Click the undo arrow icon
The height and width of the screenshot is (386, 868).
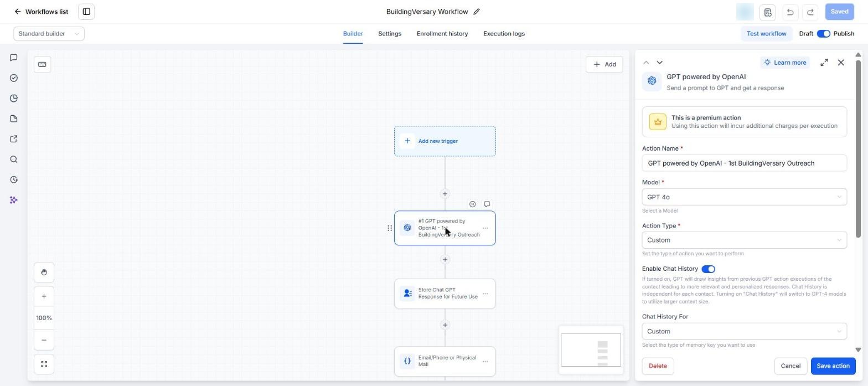(x=790, y=12)
